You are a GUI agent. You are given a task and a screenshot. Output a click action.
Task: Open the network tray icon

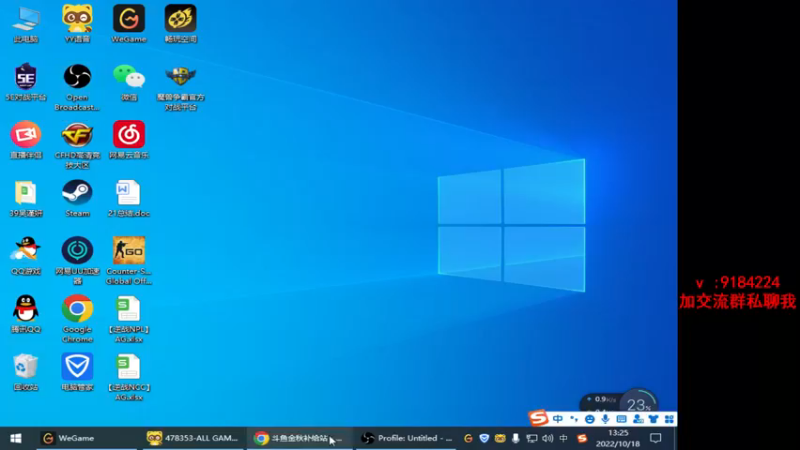pos(532,438)
